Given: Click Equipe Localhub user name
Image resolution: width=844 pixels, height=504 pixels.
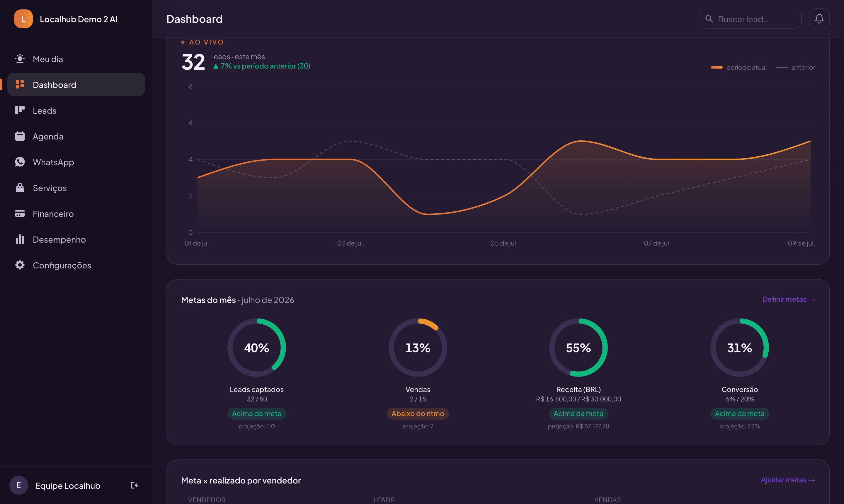Looking at the screenshot, I should (x=68, y=486).
